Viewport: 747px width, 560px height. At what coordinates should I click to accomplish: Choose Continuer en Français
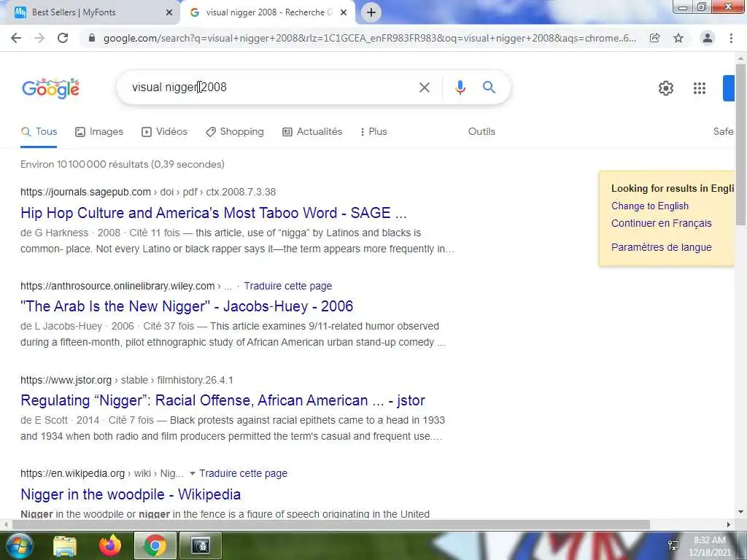(661, 223)
